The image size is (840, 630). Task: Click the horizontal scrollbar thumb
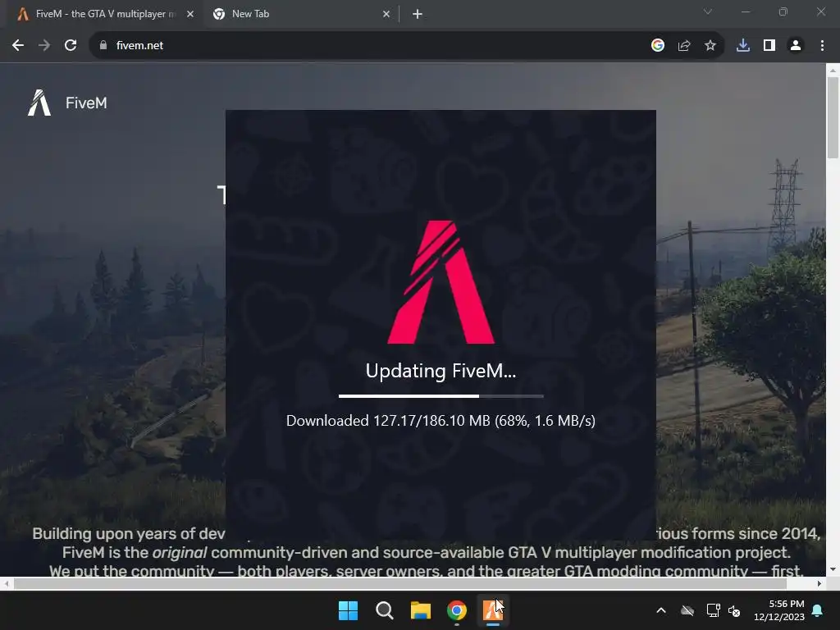point(400,583)
